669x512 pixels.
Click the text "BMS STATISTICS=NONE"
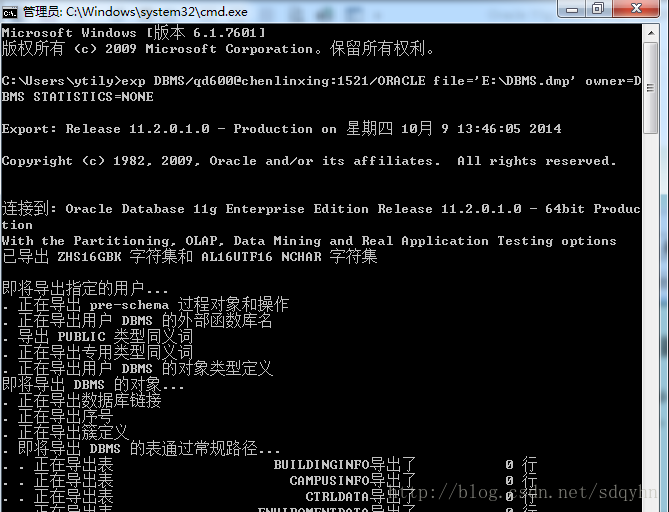point(78,97)
